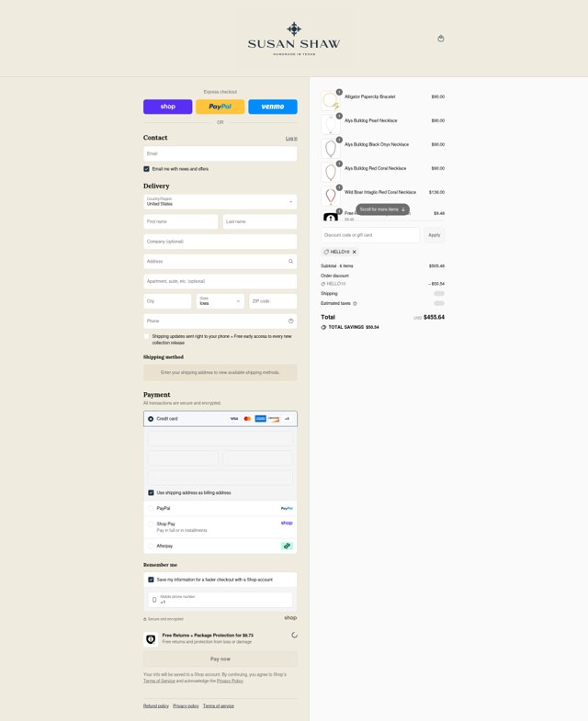
Task: Open the Country/Region dropdown
Action: (220, 201)
